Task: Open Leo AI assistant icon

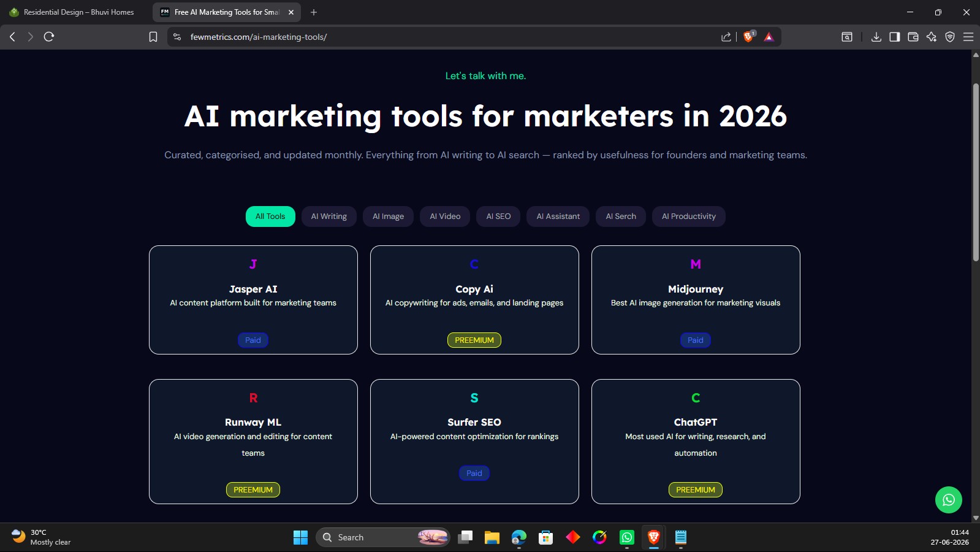Action: [x=932, y=37]
